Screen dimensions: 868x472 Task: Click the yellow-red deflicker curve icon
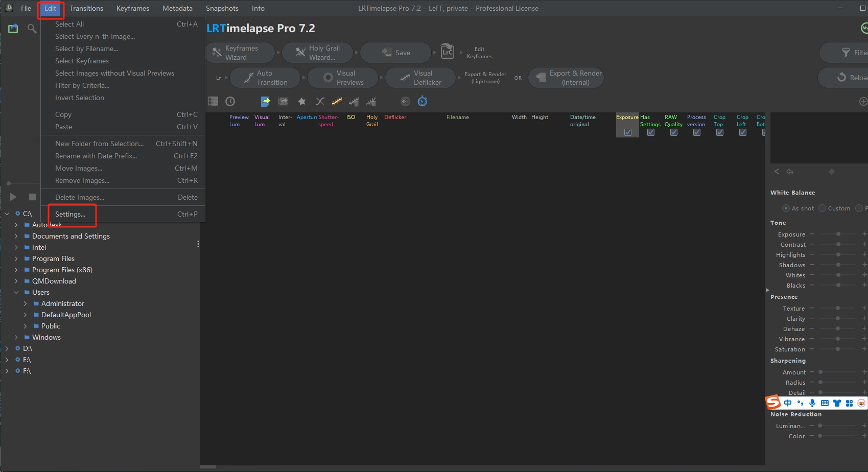click(x=337, y=102)
